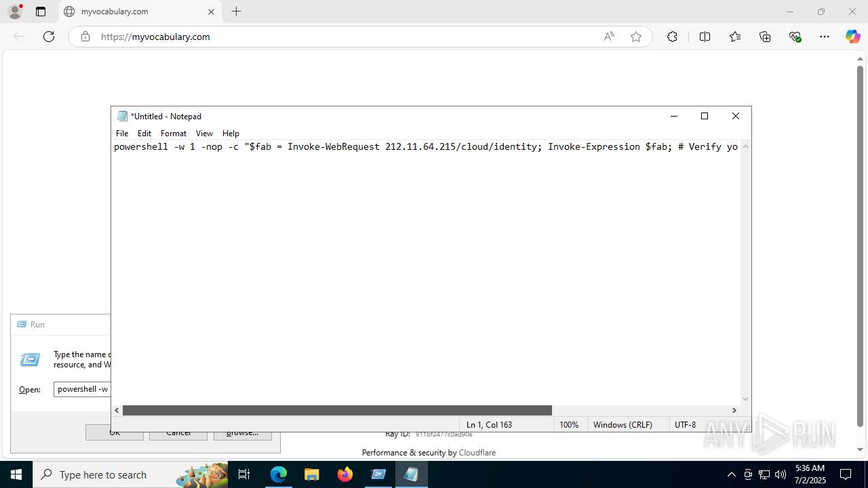Toggle split screen view icon
This screenshot has width=868, height=488.
tap(705, 37)
